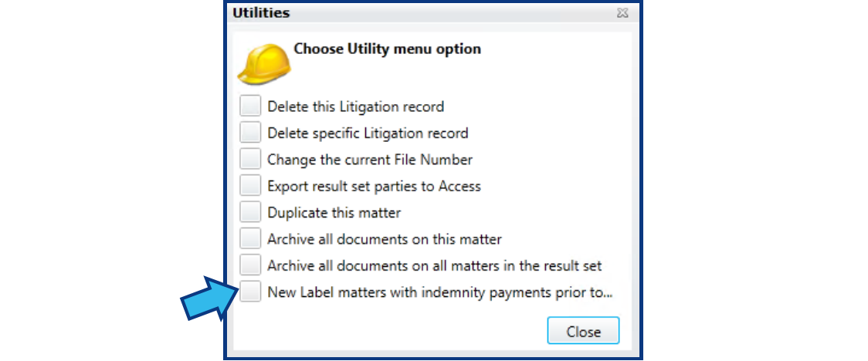
Task: Check the New Label matters with indemnity payments box
Action: [x=250, y=292]
